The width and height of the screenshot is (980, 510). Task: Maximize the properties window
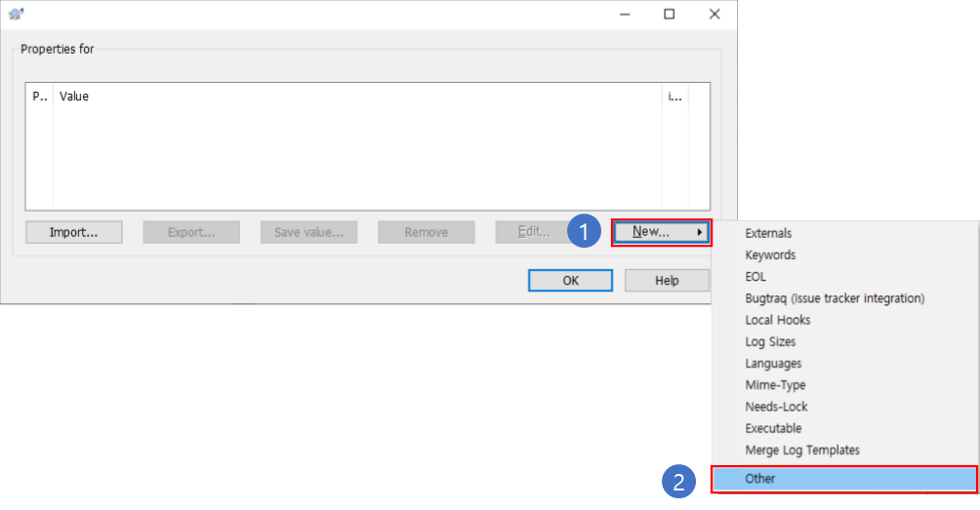click(x=670, y=15)
